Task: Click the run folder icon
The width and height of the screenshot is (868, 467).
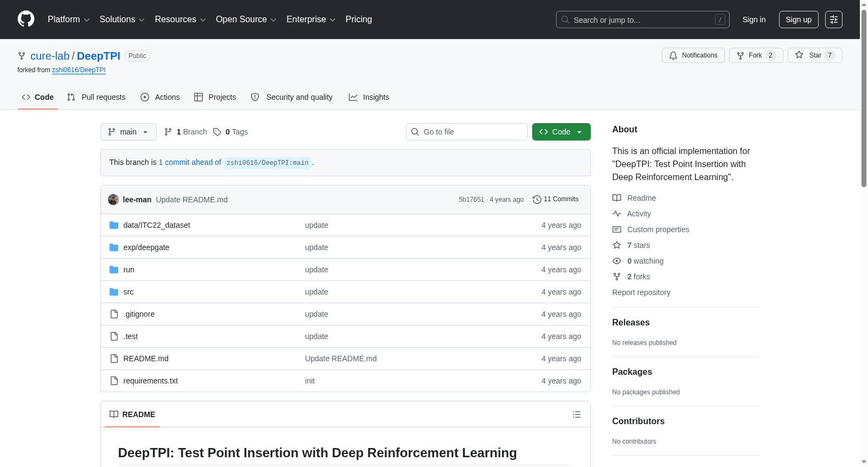Action: coord(114,270)
